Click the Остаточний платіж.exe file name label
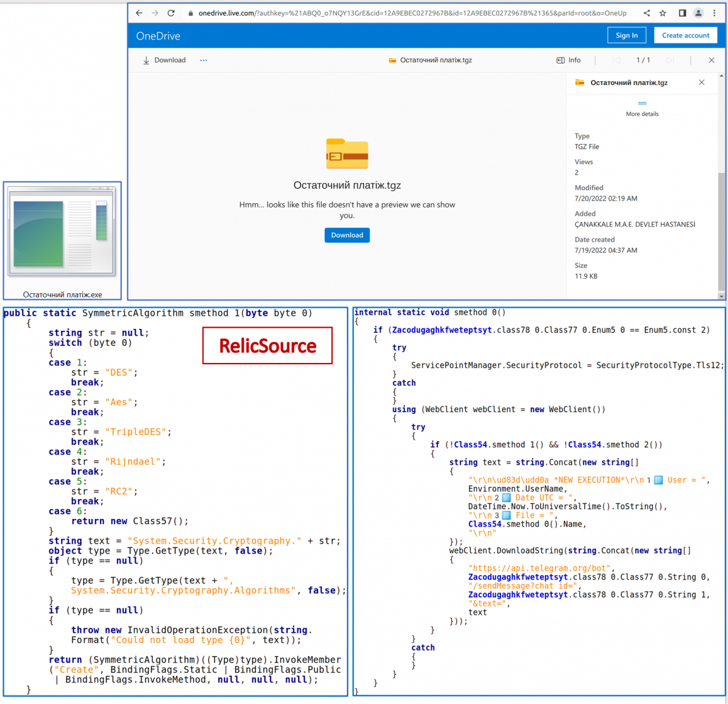728x704 pixels. coord(62,294)
